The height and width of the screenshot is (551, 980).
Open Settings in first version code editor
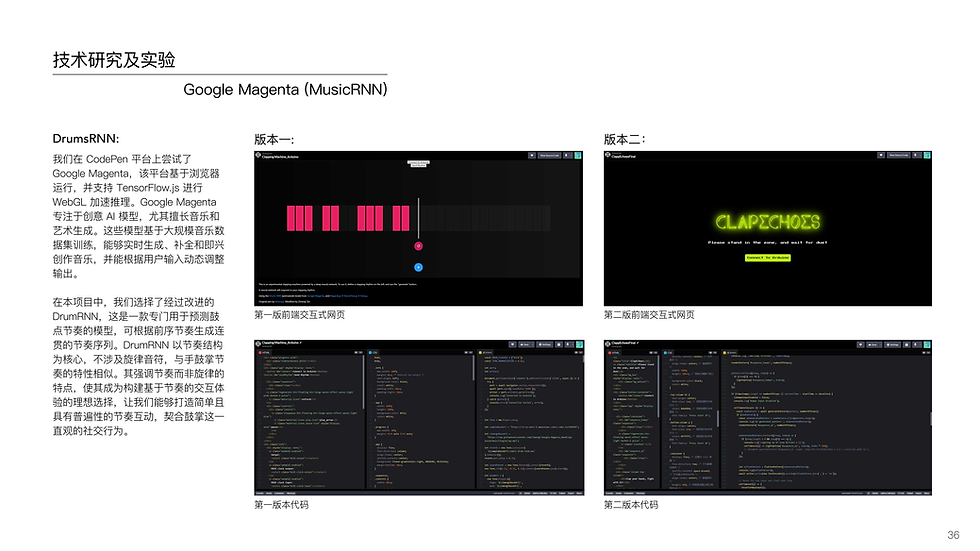(x=544, y=344)
